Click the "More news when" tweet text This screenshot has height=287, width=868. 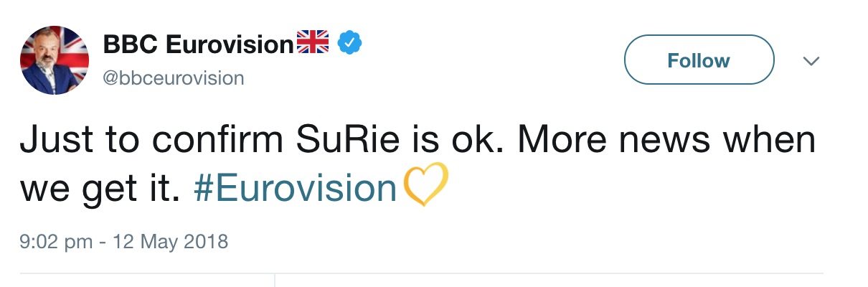[665, 141]
